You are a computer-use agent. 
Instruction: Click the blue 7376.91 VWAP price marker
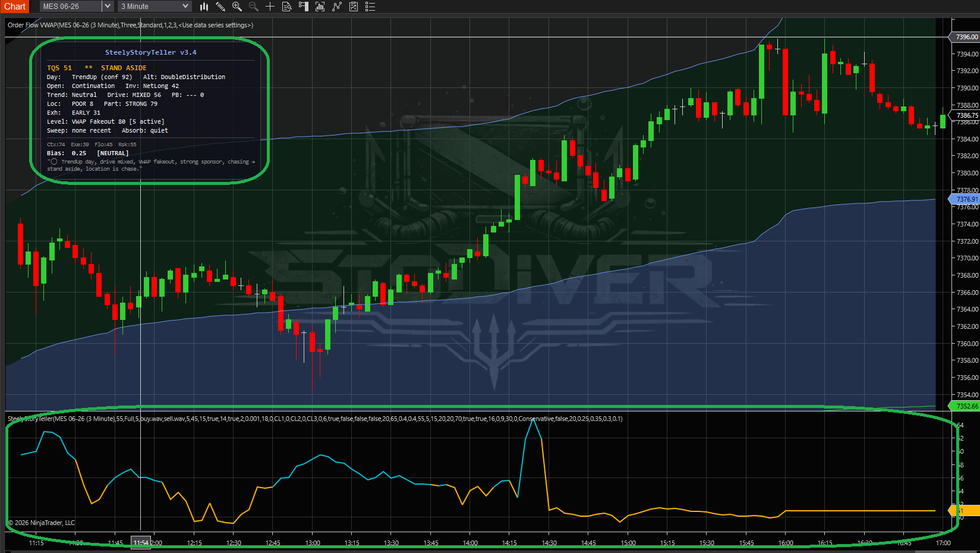[x=966, y=200]
